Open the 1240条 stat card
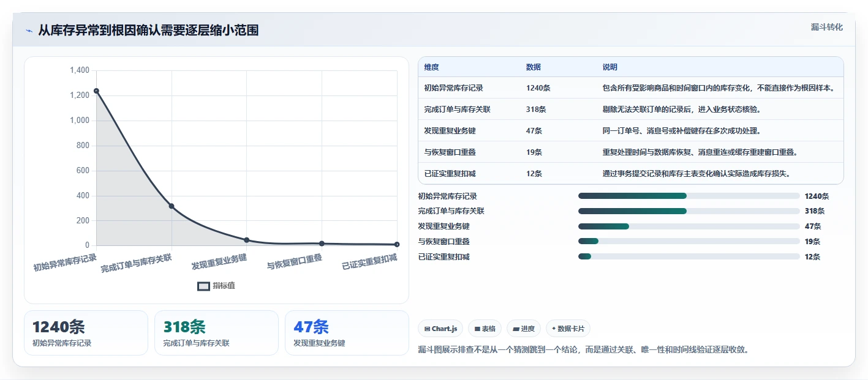Screen dimensions: 868x380 click(x=86, y=333)
